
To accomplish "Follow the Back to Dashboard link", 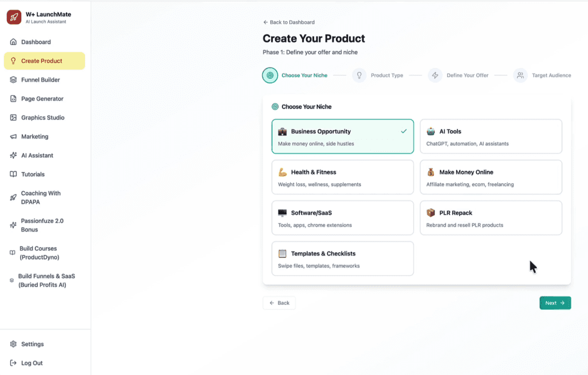I will pyautogui.click(x=289, y=22).
